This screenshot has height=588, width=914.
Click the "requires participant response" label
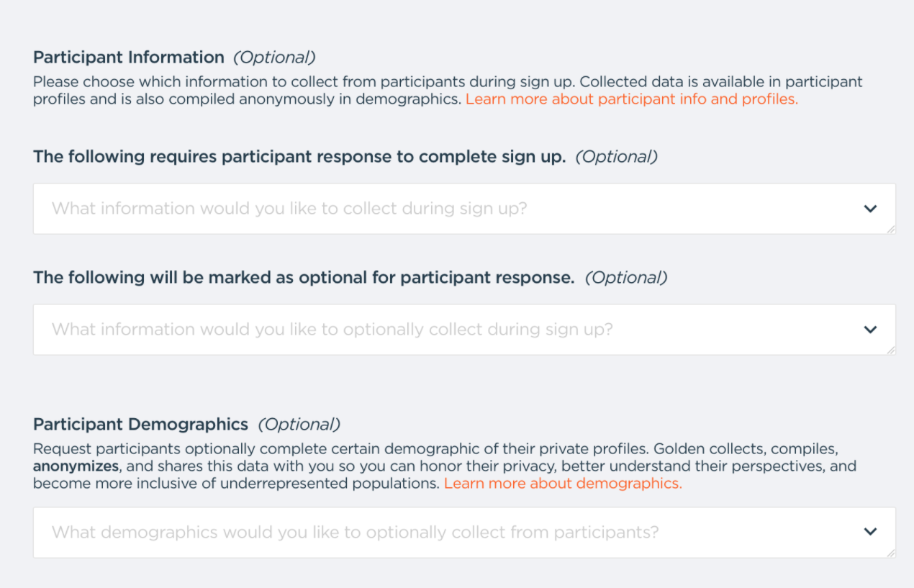pyautogui.click(x=299, y=157)
